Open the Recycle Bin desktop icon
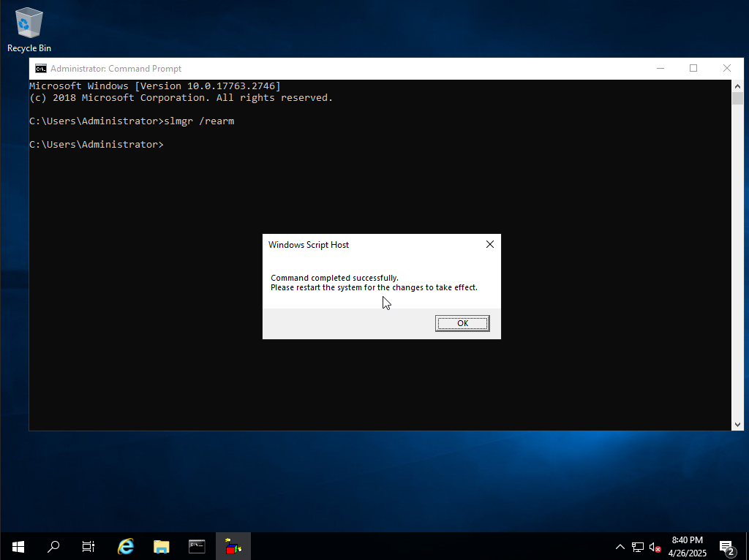The width and height of the screenshot is (749, 560). [x=29, y=29]
